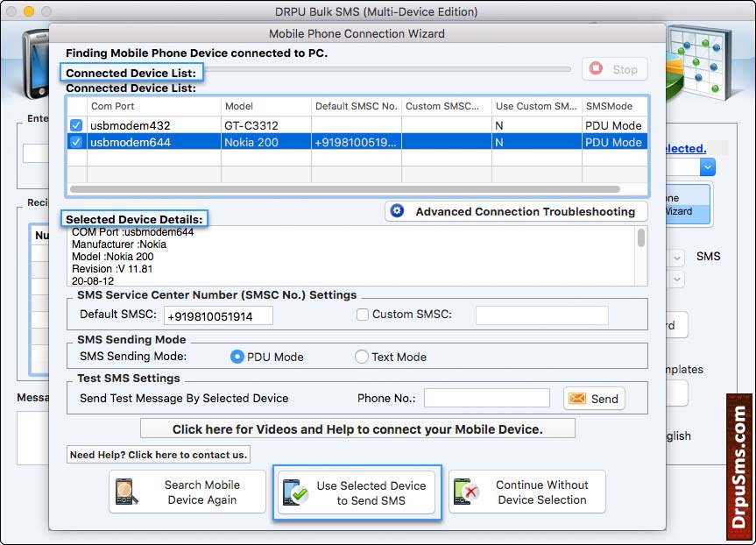Viewport: 756px width, 545px height.
Task: Click the Custom SMSC input field
Action: pos(542,315)
